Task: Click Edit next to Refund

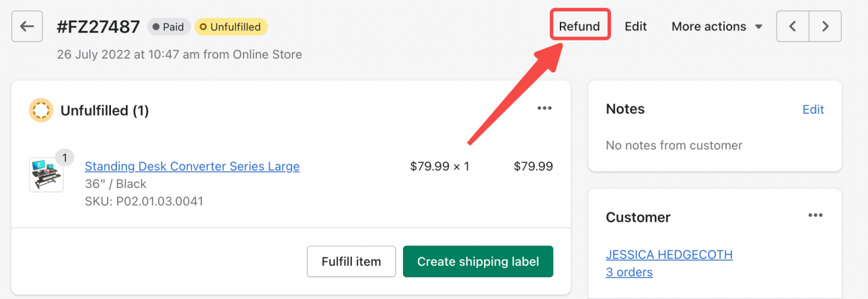Action: click(635, 26)
